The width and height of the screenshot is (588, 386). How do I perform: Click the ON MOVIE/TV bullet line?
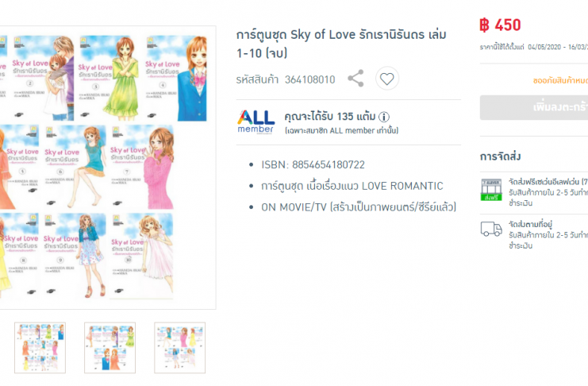point(359,207)
